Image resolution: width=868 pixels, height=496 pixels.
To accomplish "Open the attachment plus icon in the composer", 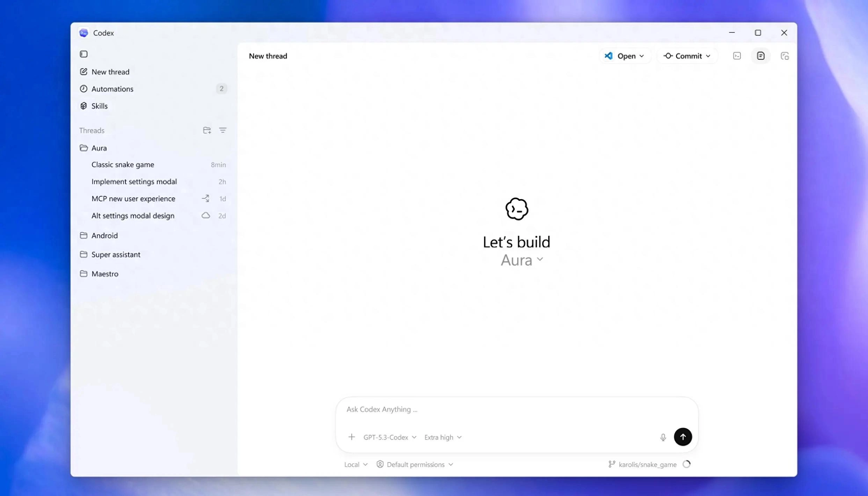I will [x=351, y=437].
